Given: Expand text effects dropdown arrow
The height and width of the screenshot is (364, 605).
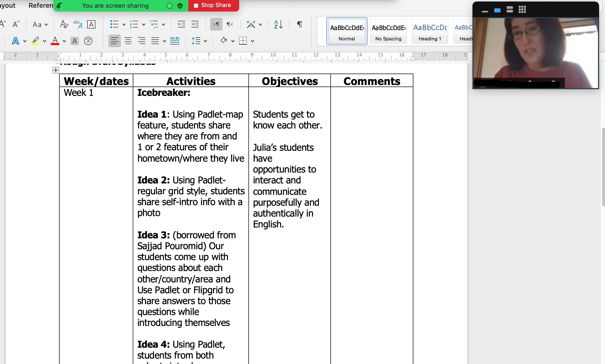Looking at the screenshot, I should (25, 41).
